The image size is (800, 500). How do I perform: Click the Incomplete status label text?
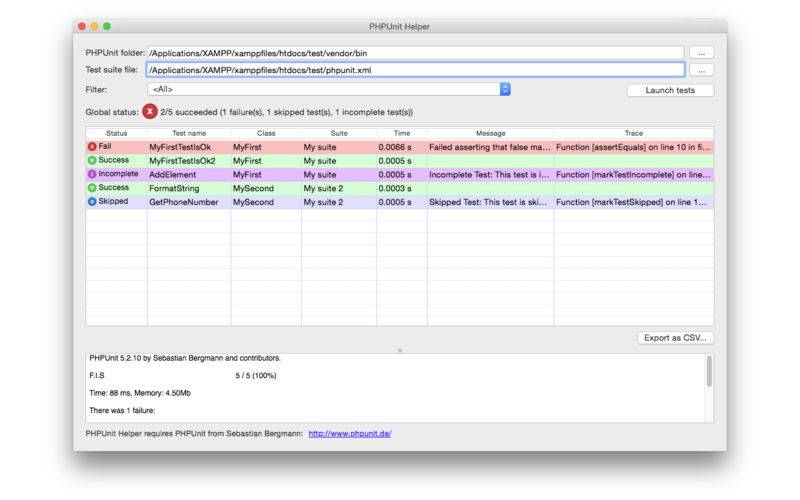(118, 173)
